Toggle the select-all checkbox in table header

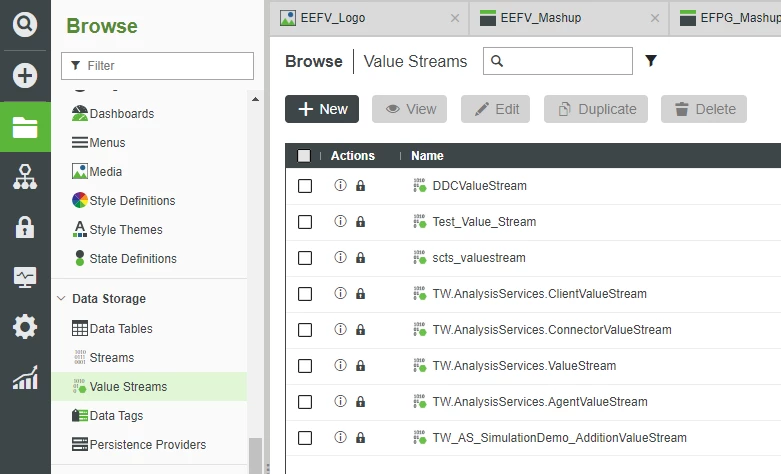tap(304, 156)
